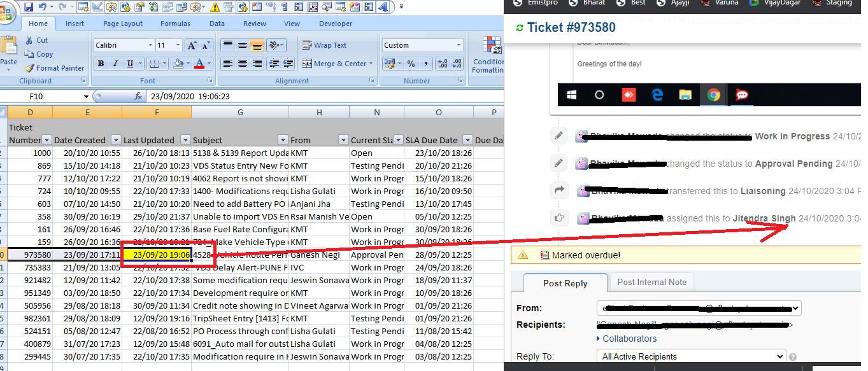This screenshot has width=868, height=371.
Task: Open the Calibri font name dropdown
Action: 150,46
